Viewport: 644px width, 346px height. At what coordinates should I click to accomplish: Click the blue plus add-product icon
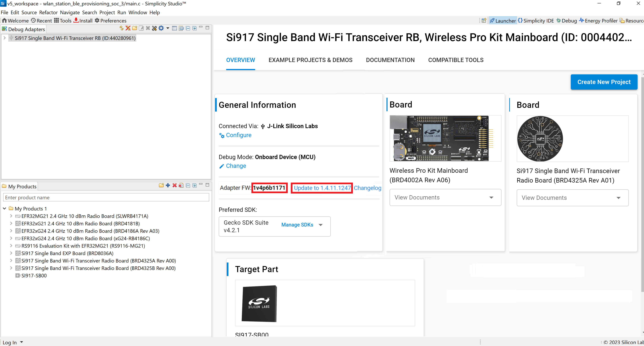pyautogui.click(x=168, y=185)
